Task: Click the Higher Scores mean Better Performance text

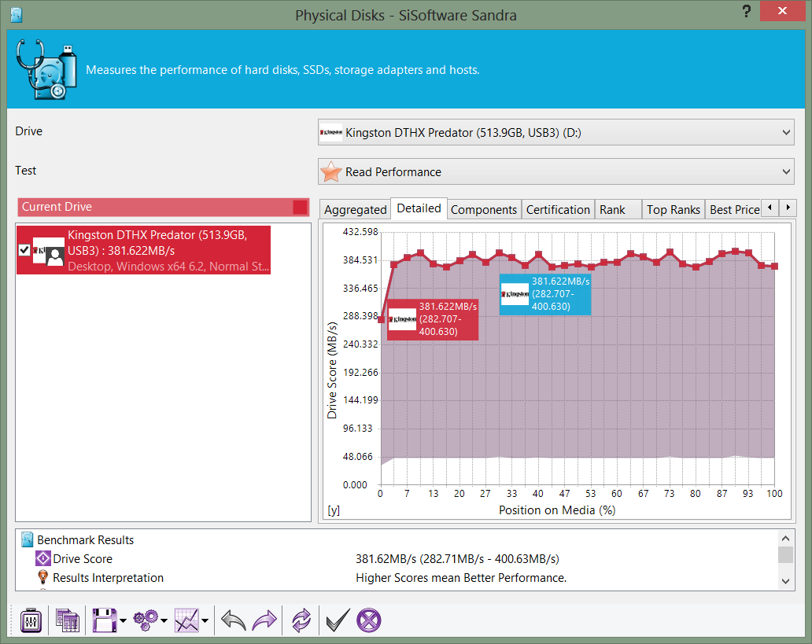Action: pyautogui.click(x=461, y=577)
